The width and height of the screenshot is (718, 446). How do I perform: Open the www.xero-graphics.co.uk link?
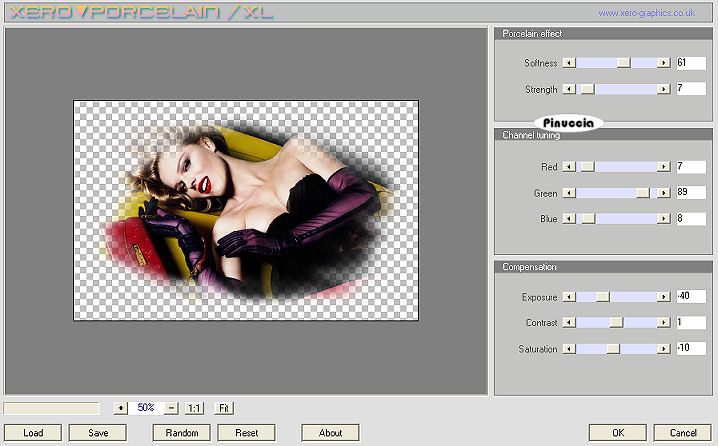coord(647,13)
